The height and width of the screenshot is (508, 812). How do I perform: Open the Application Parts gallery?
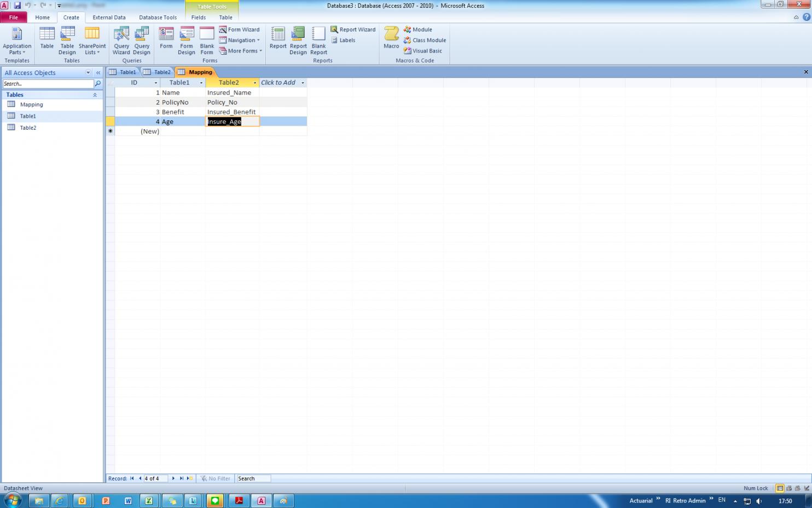click(17, 41)
